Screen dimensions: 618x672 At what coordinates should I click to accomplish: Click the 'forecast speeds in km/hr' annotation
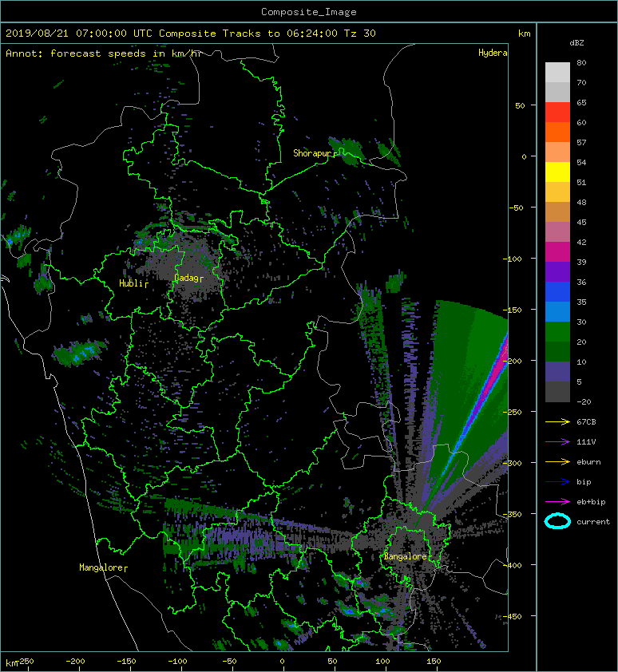click(x=126, y=53)
